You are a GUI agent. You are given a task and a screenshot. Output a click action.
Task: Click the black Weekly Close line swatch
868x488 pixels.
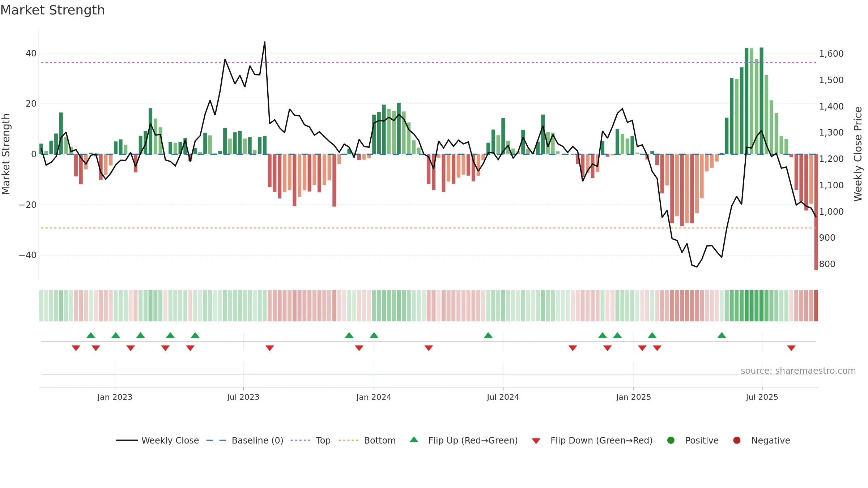click(127, 440)
